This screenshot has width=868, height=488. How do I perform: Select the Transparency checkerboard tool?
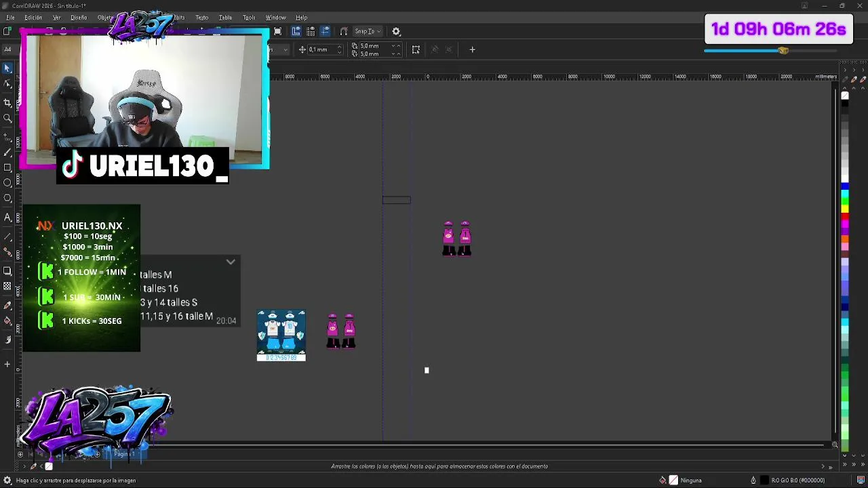point(7,287)
